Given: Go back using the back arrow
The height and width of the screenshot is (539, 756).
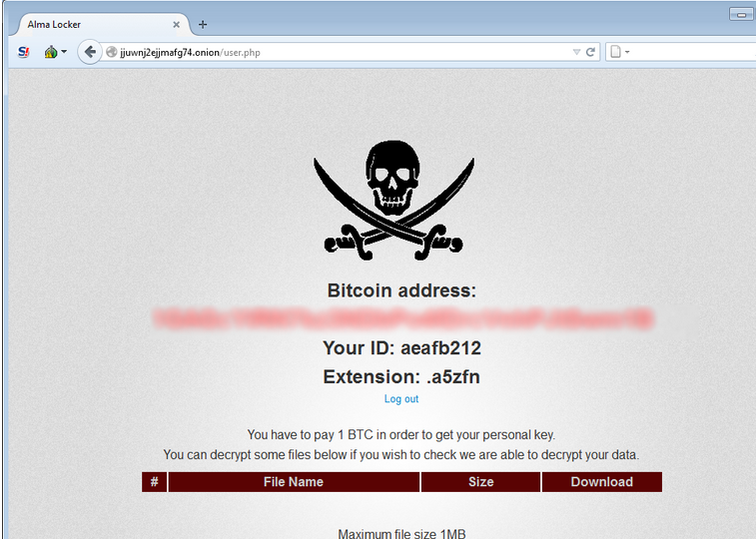Looking at the screenshot, I should point(90,52).
